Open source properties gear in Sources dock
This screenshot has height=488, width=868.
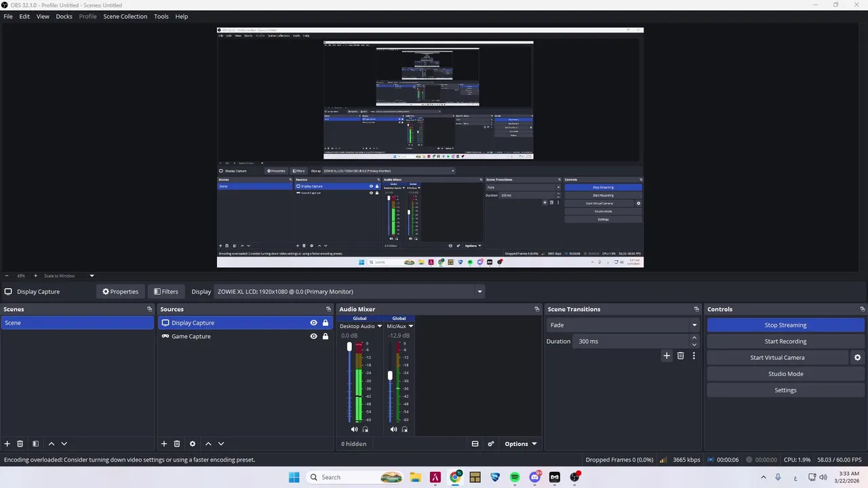[x=193, y=444]
